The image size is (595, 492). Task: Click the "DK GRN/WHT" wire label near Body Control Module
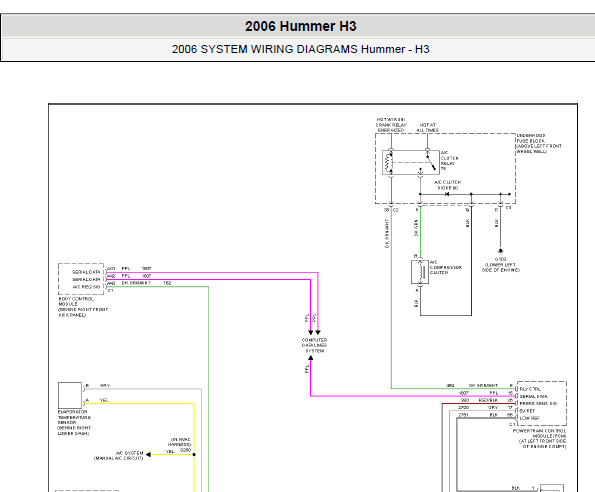point(136,283)
